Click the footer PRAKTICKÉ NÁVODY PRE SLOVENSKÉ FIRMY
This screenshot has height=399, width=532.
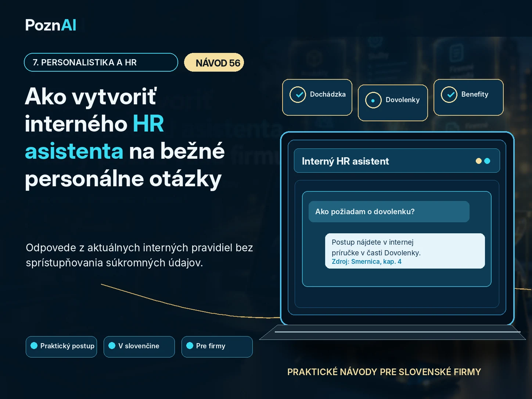point(384,372)
